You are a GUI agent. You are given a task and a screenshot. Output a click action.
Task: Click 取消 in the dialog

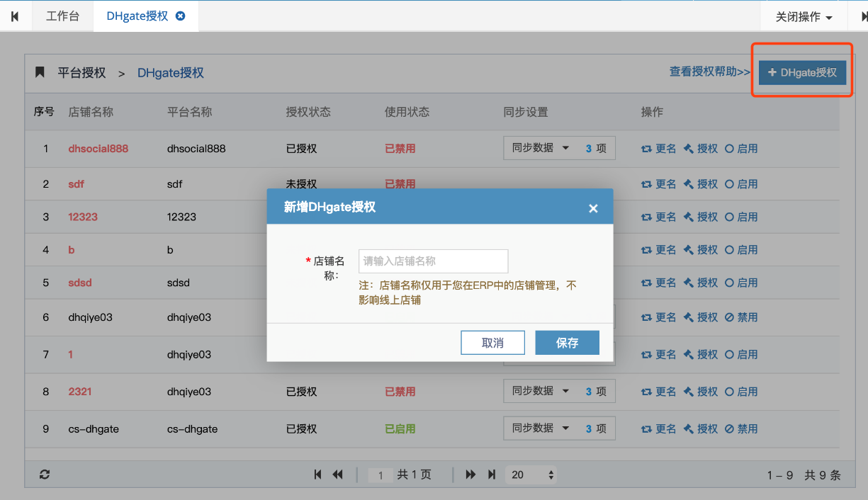click(x=492, y=343)
